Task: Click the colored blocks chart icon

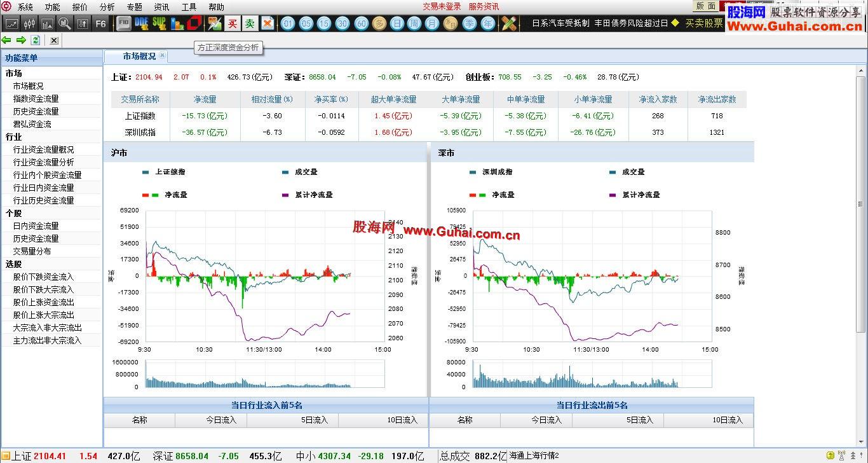Action: click(177, 24)
